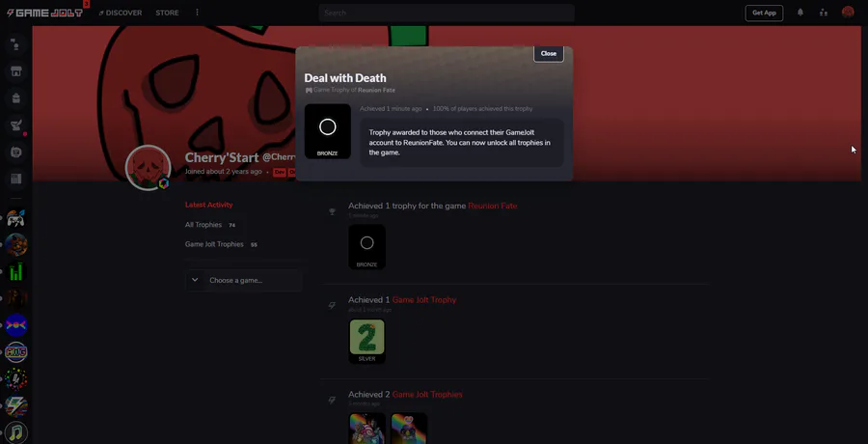The image size is (868, 444).
Task: Open the quests icon with red dot
Action: pos(16,125)
